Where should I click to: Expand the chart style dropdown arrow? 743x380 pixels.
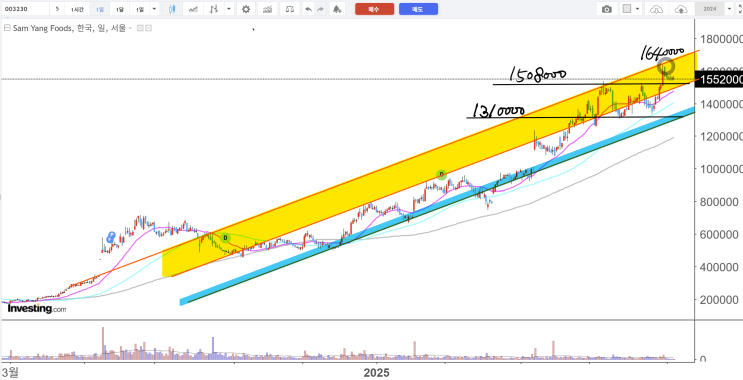[229, 9]
